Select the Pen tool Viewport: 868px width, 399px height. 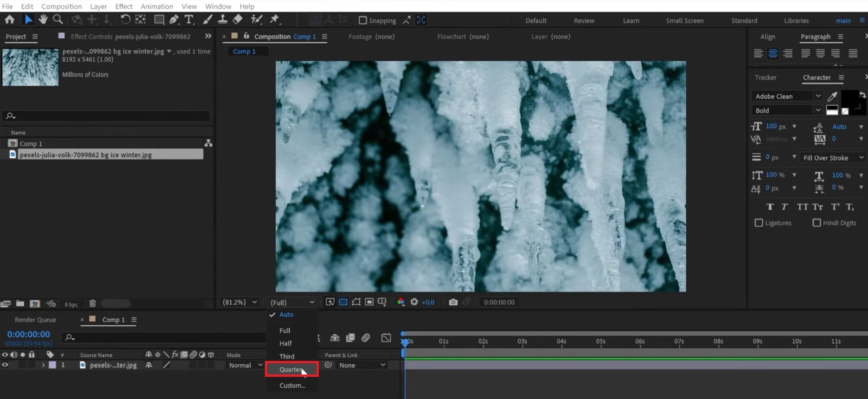[174, 19]
